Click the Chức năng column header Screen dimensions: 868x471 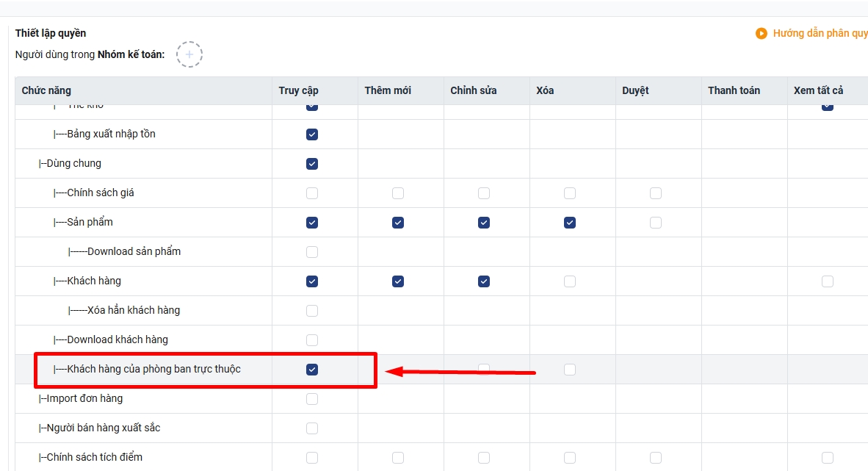[x=46, y=90]
